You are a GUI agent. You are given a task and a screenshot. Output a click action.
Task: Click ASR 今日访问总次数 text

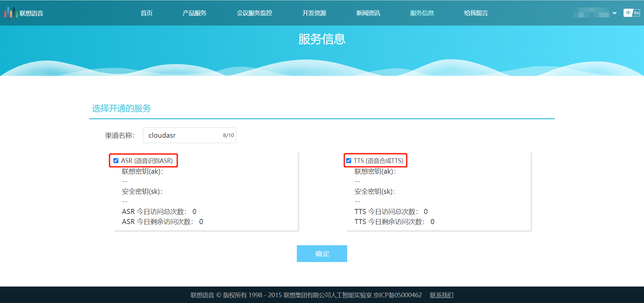[159, 212]
